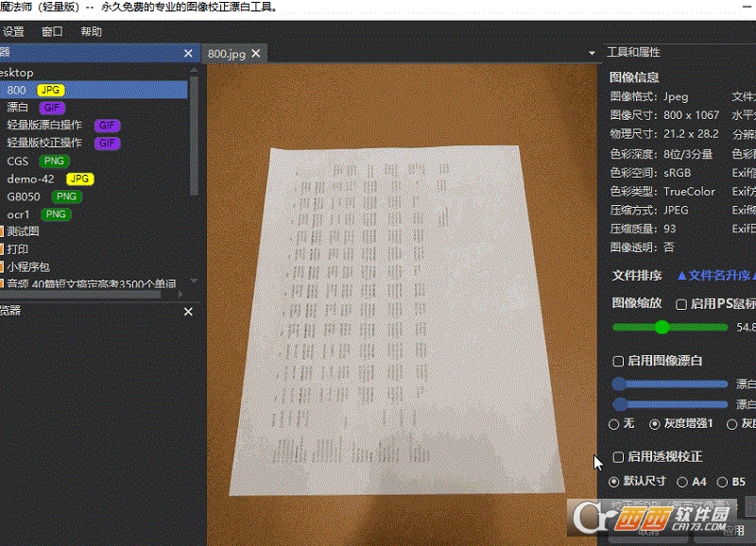The height and width of the screenshot is (546, 756).
Task: Click the 压缩质量 93 value
Action: click(669, 229)
